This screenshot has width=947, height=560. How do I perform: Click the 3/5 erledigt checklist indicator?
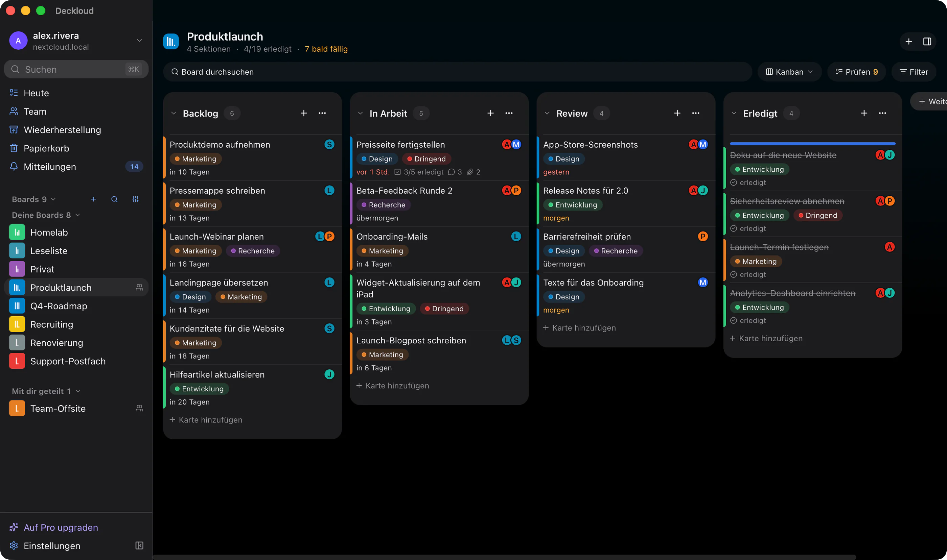419,172
